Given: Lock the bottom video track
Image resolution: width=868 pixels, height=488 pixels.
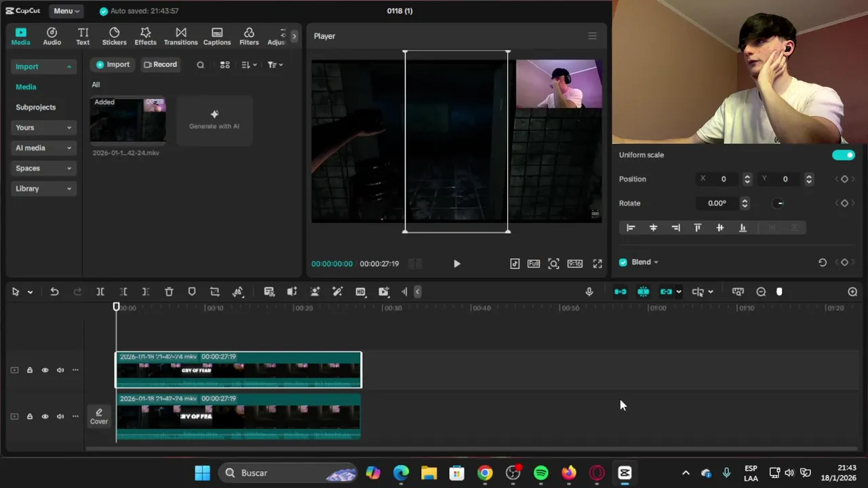Looking at the screenshot, I should (30, 416).
